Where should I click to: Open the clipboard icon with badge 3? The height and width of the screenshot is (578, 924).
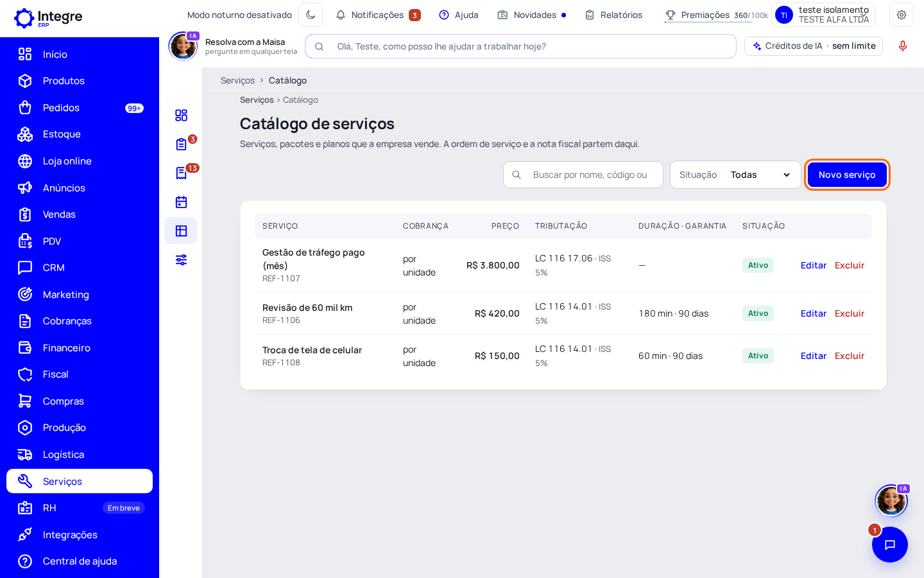(x=181, y=144)
